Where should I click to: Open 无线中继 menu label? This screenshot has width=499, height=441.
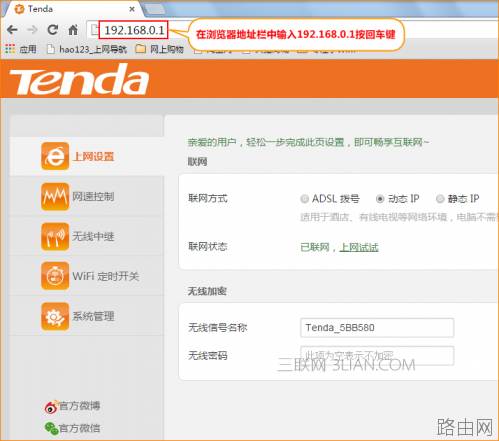coord(94,236)
